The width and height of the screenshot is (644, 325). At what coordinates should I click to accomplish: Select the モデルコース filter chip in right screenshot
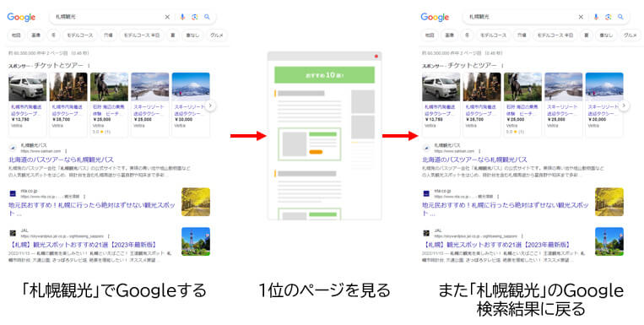click(x=493, y=35)
